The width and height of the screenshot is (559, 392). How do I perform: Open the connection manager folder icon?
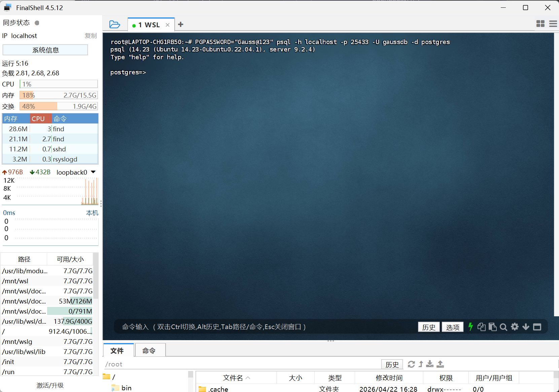pyautogui.click(x=114, y=24)
